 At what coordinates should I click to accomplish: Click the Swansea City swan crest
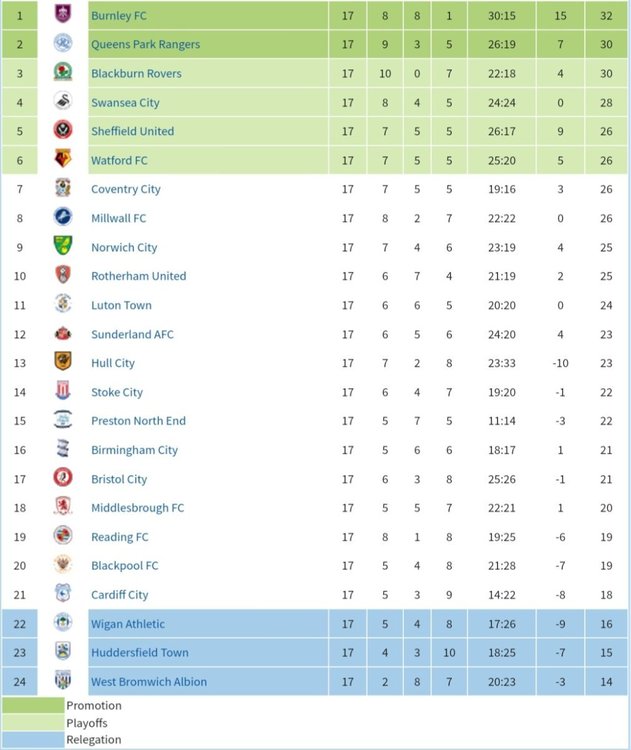pyautogui.click(x=63, y=101)
